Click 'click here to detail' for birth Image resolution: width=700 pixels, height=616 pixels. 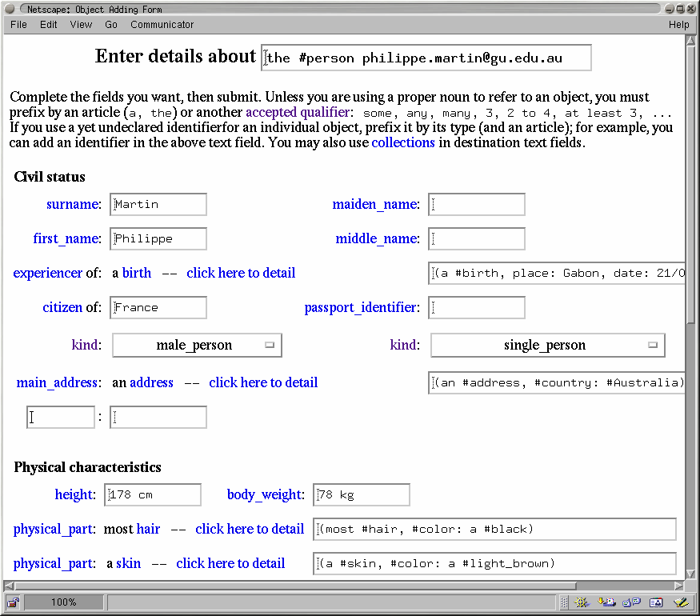(x=241, y=273)
